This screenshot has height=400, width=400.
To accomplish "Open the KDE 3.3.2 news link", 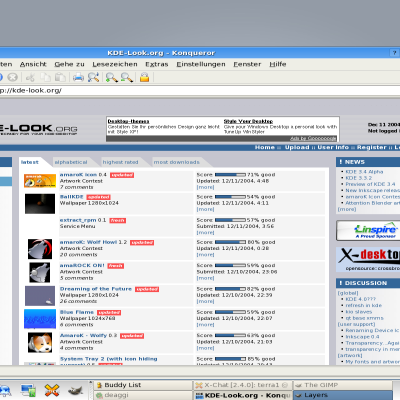I will [x=358, y=178].
